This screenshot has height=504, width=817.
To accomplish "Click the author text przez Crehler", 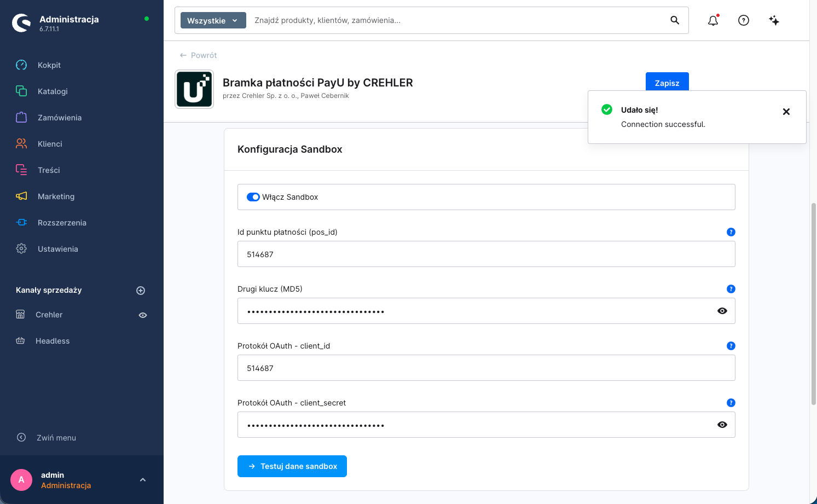I will point(286,96).
